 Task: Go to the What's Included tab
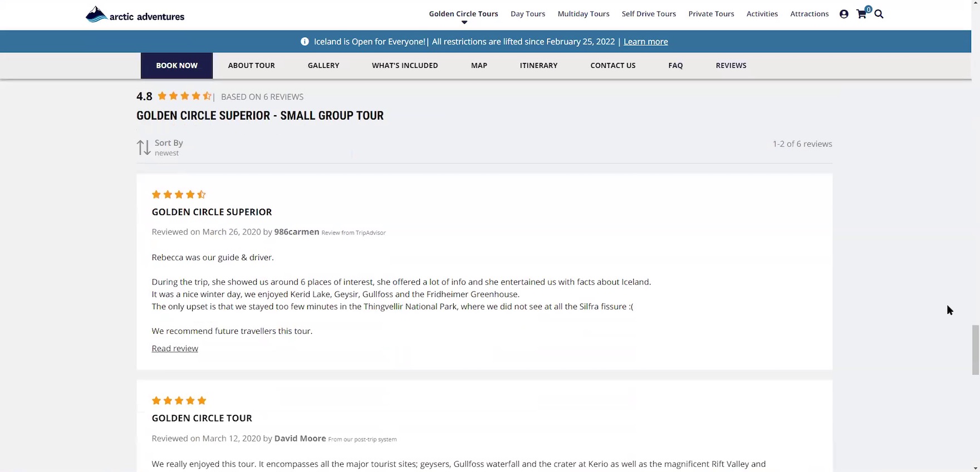coord(405,66)
